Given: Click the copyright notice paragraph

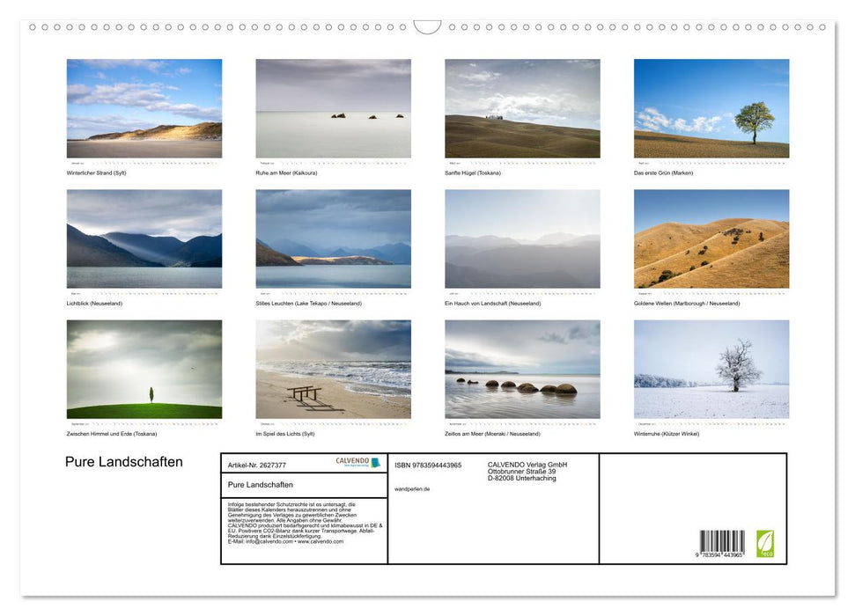Looking at the screenshot, I should (x=306, y=524).
